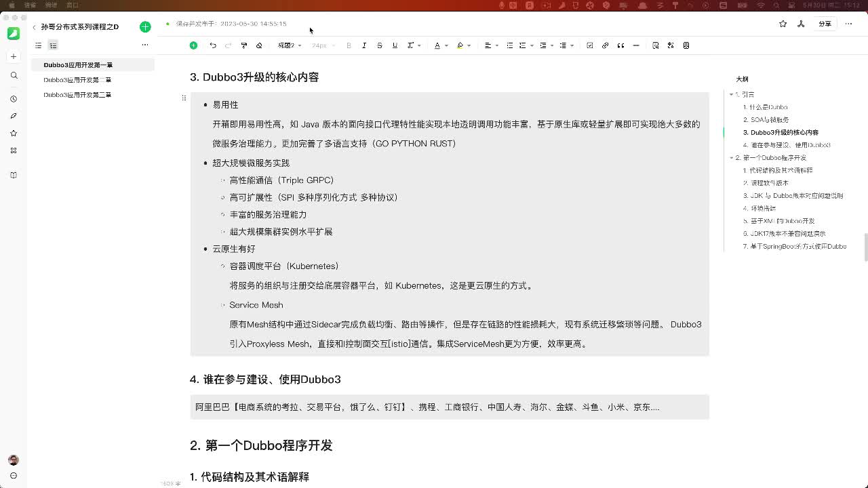Insert a task checkbox
Screen dimensions: 868x488
[590, 45]
